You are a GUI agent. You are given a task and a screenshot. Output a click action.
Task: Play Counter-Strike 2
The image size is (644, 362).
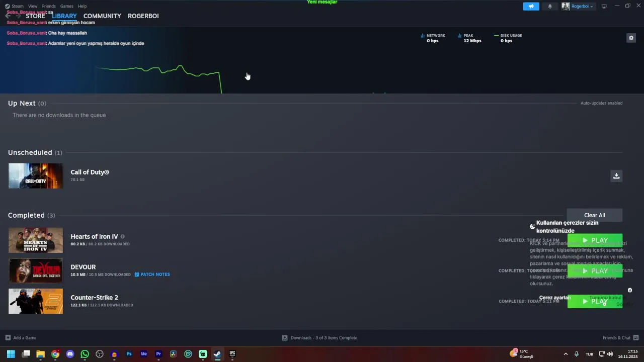(595, 301)
